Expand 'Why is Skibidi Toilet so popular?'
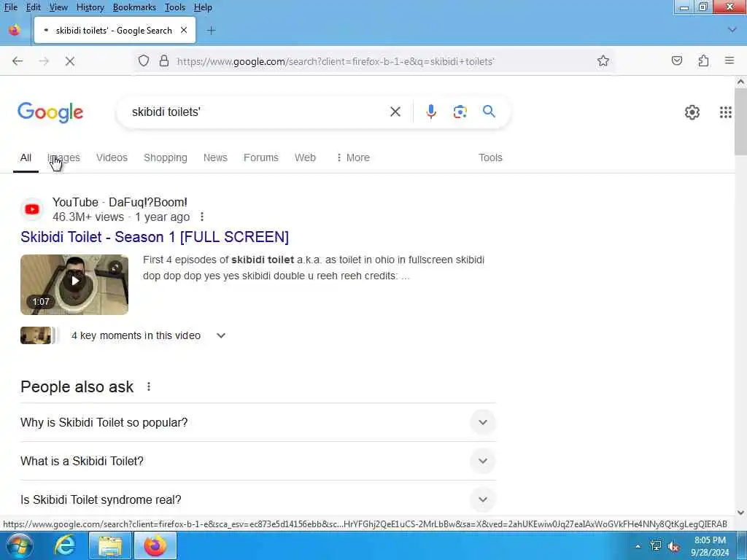This screenshot has width=747, height=560. 258,422
